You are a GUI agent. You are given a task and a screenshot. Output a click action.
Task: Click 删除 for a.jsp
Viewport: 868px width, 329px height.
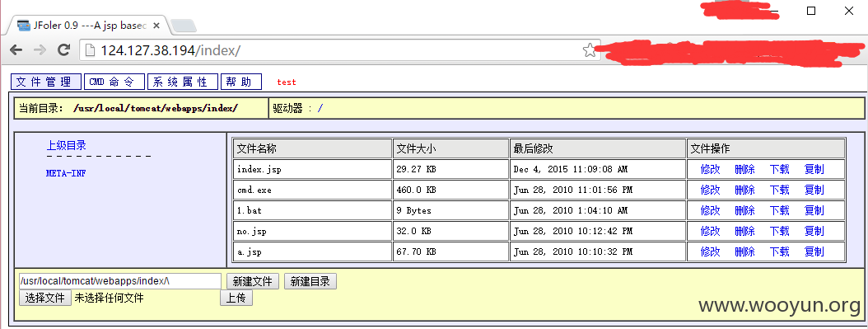click(744, 251)
